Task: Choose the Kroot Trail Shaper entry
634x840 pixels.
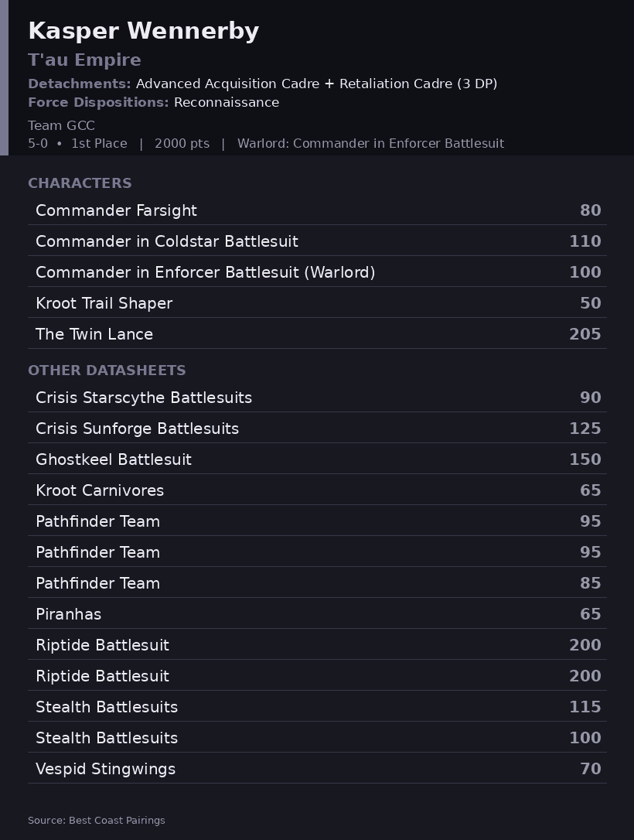Action: pos(317,303)
